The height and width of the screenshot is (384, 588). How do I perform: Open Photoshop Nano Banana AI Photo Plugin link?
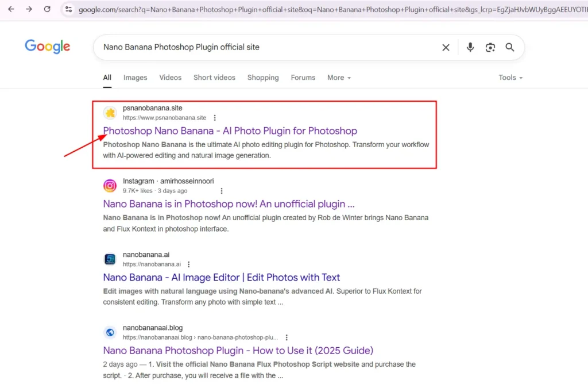pyautogui.click(x=230, y=130)
